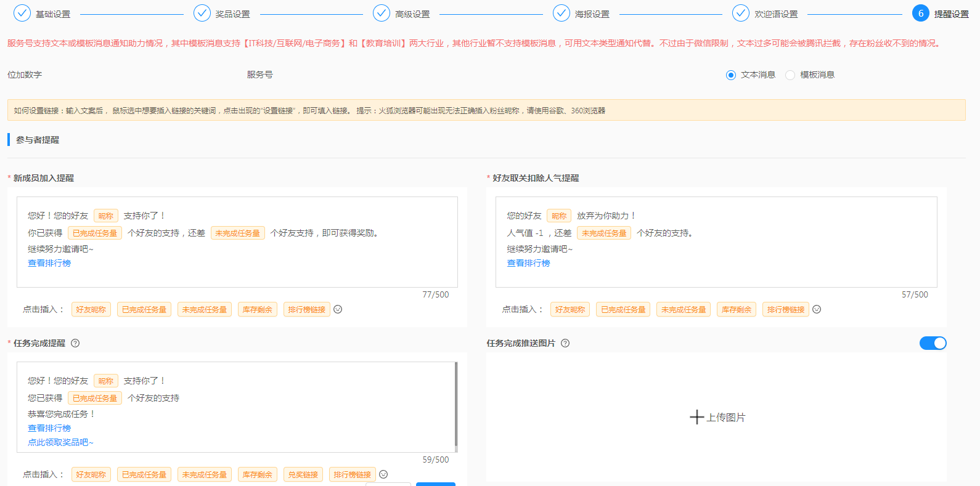Insert 库存剩余 tag in 新成员加入提醒

click(258, 309)
